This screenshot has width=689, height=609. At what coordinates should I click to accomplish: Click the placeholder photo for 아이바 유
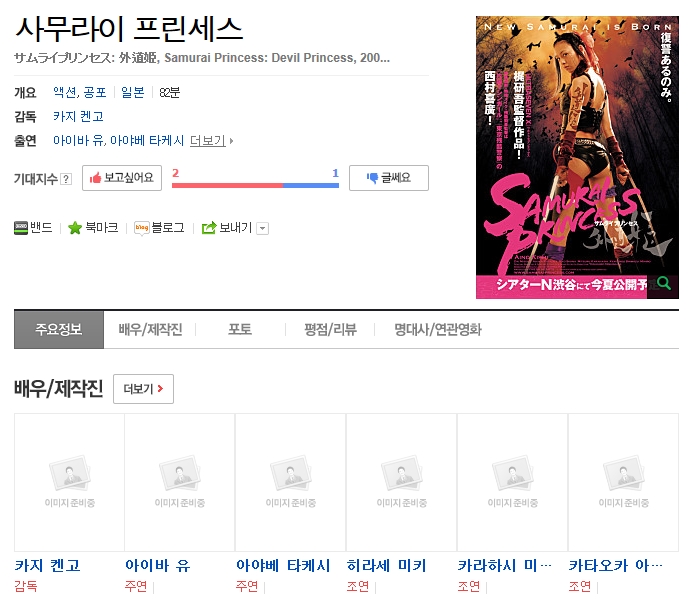(x=180, y=482)
